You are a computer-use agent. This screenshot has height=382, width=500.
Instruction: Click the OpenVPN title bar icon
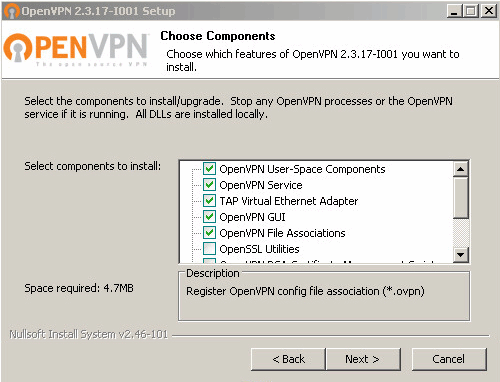point(11,11)
